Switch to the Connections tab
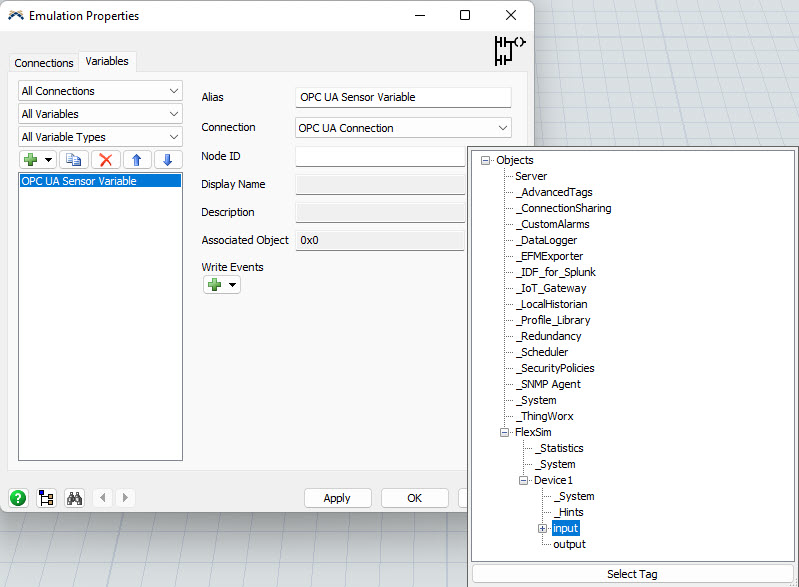Screen dimensions: 799x587 tap(44, 63)
